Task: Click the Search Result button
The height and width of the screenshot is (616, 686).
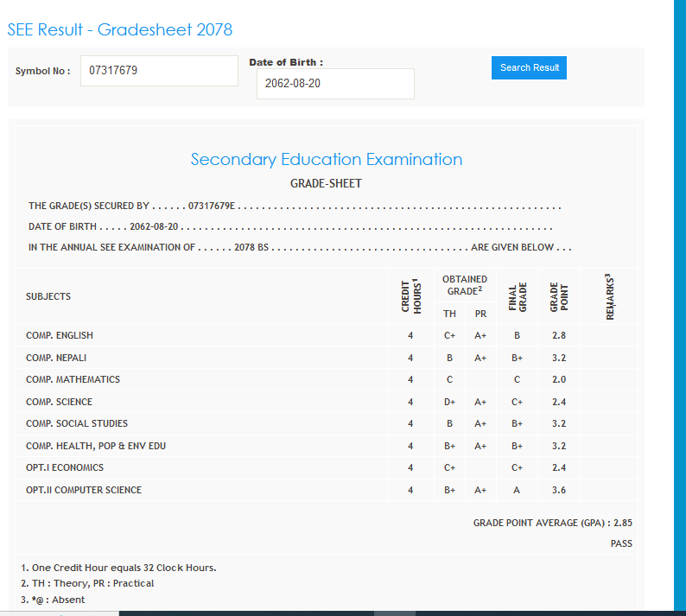Action: click(529, 67)
